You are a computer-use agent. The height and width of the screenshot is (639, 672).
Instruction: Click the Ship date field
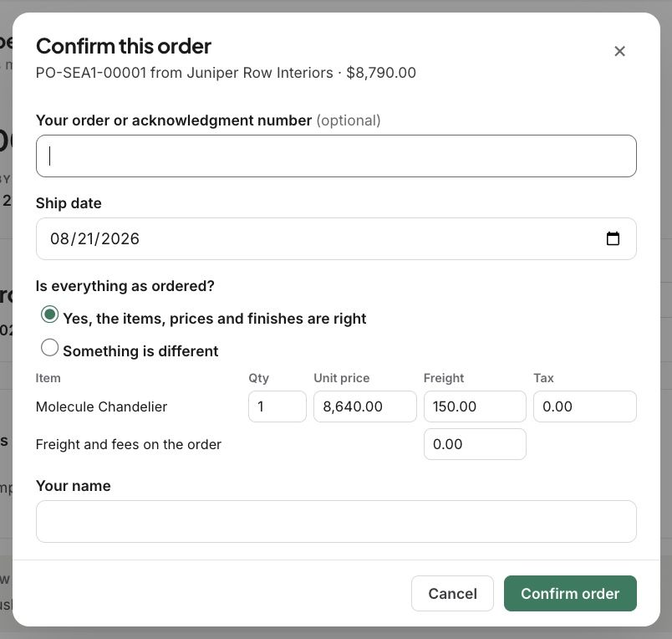(336, 238)
